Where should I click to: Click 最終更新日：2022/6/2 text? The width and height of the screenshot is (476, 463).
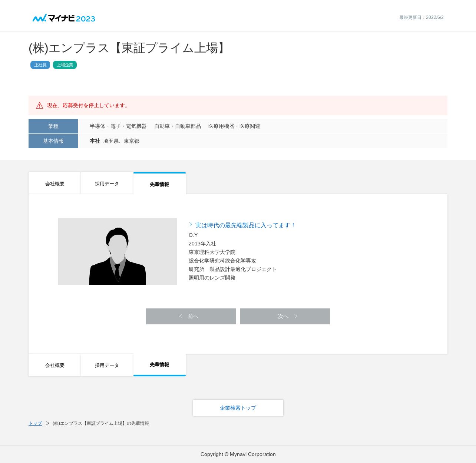[422, 17]
